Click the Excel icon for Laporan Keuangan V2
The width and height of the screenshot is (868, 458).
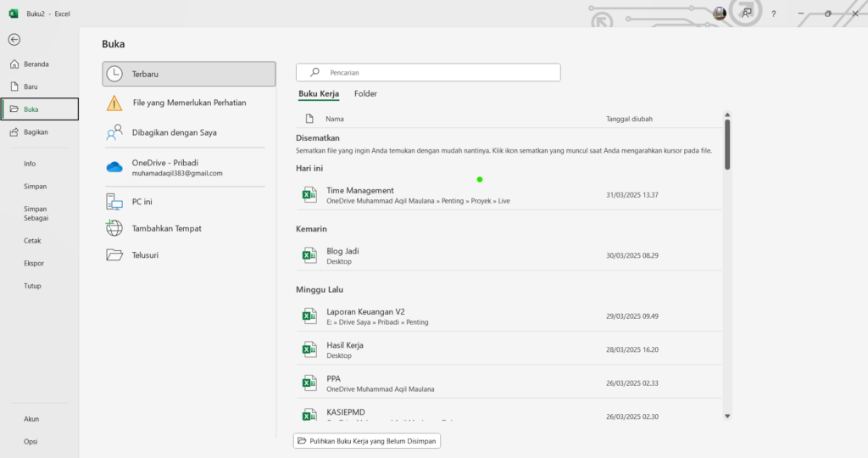tap(309, 316)
